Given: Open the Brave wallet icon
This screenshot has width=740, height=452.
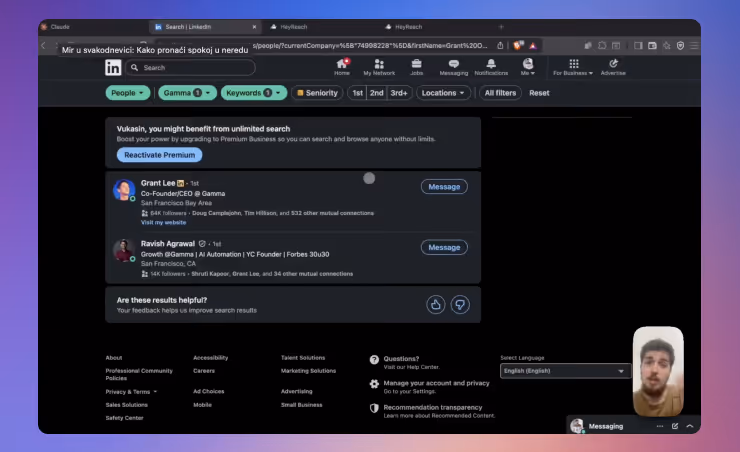Looking at the screenshot, I should click(652, 46).
